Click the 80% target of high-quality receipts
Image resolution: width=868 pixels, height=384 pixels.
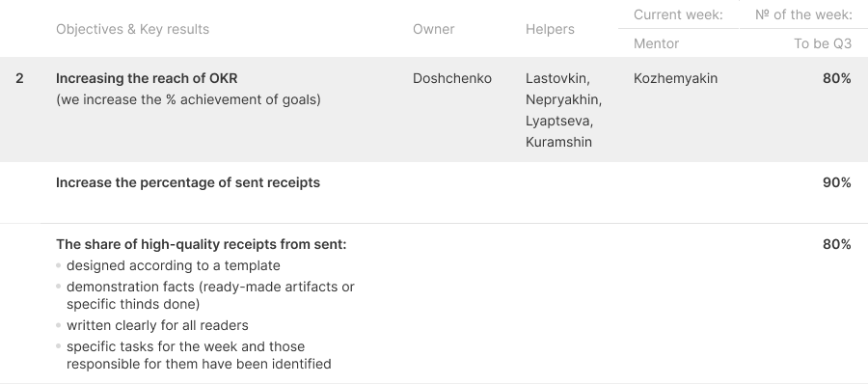(837, 244)
